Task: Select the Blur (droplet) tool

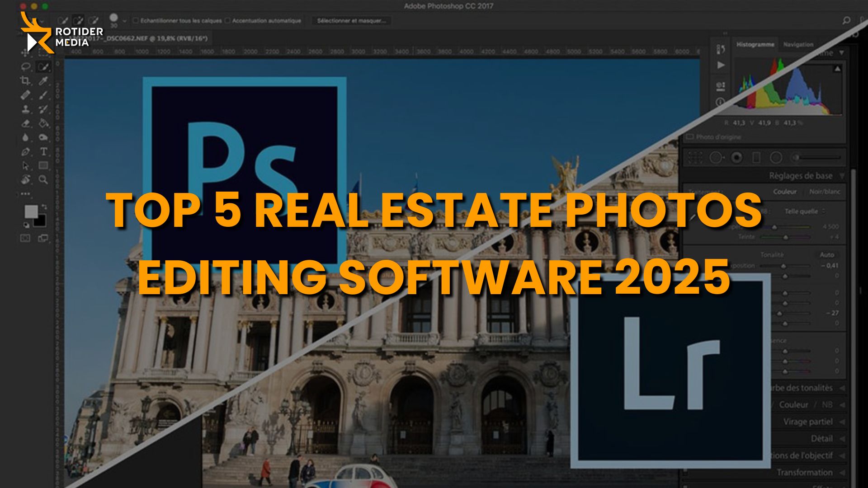Action: click(26, 137)
